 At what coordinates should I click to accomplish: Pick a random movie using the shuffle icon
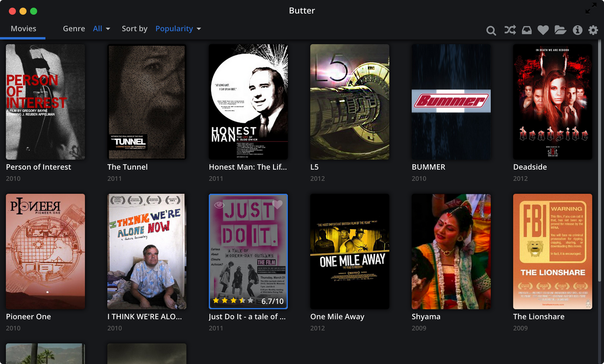click(510, 30)
